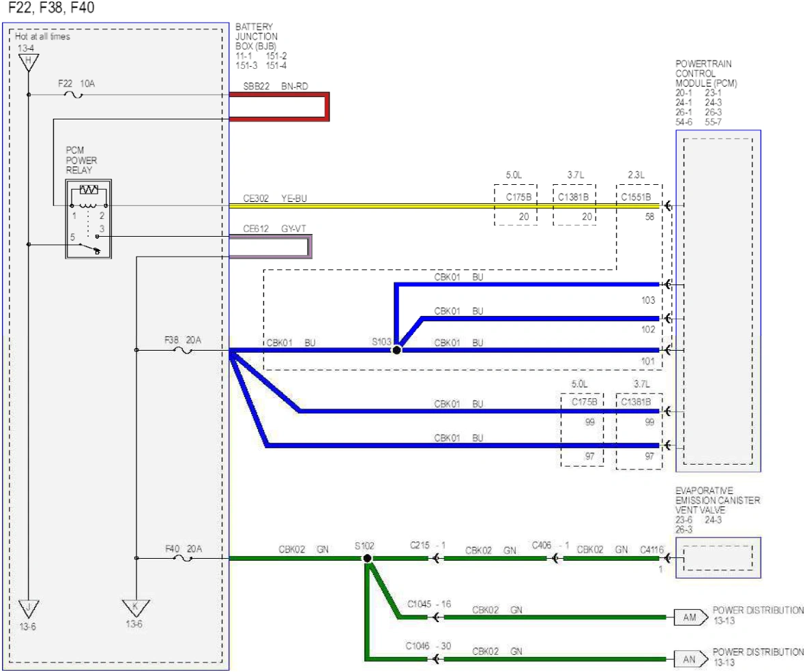
Task: Click the evaporative emission vent valve box
Action: (x=718, y=557)
